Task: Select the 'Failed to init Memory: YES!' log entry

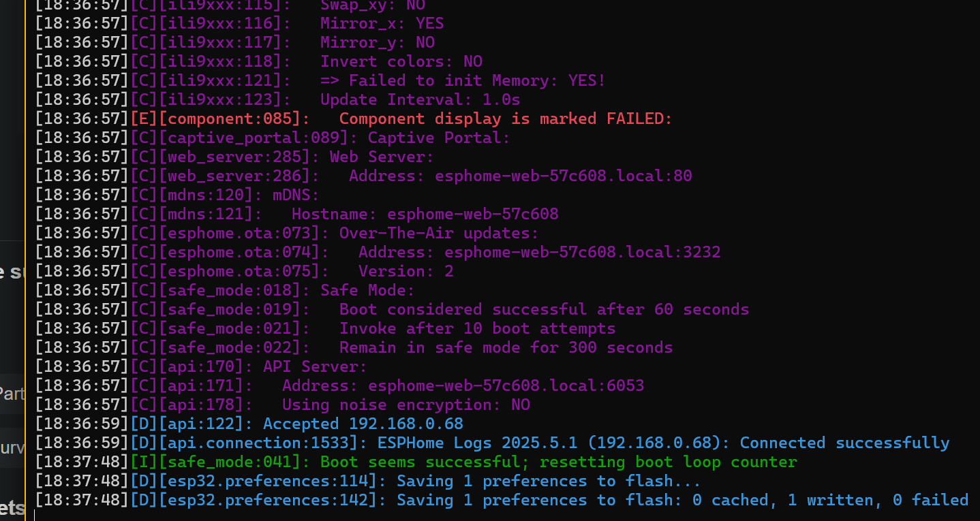Action: click(320, 80)
